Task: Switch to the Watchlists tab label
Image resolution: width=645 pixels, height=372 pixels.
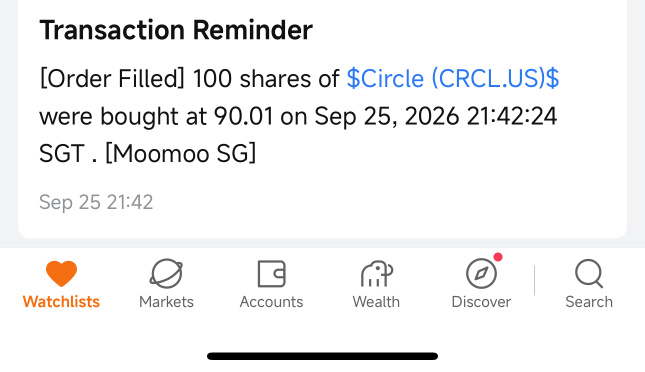Action: (61, 302)
